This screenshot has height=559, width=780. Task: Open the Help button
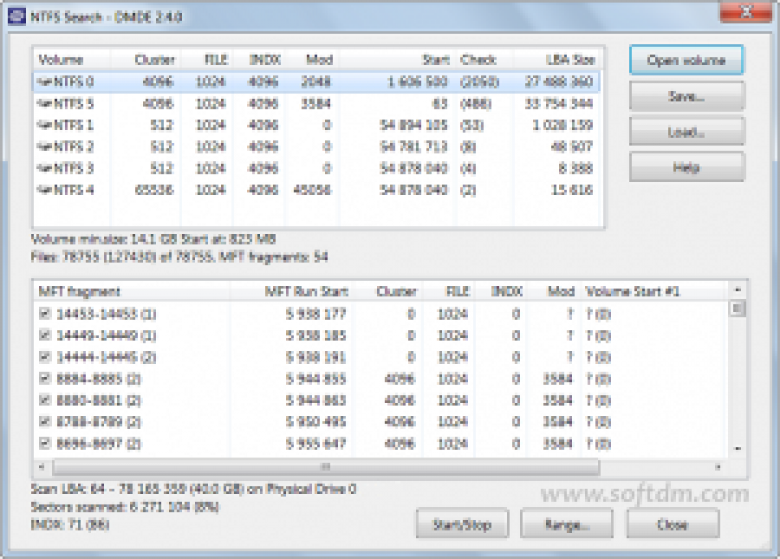(686, 168)
